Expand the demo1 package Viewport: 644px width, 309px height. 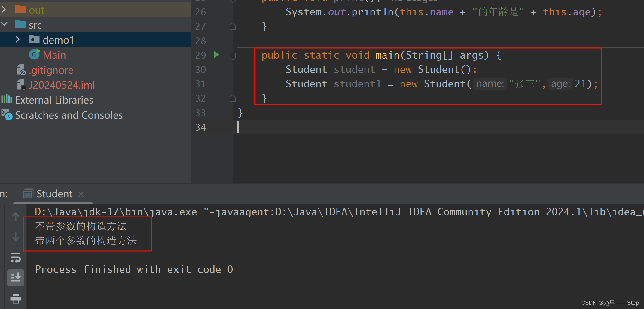click(x=17, y=39)
